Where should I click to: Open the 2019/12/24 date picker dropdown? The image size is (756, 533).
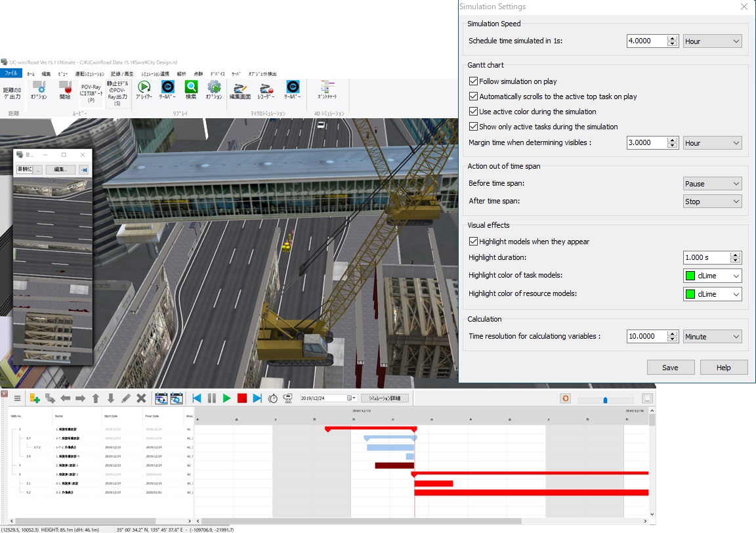(x=352, y=398)
